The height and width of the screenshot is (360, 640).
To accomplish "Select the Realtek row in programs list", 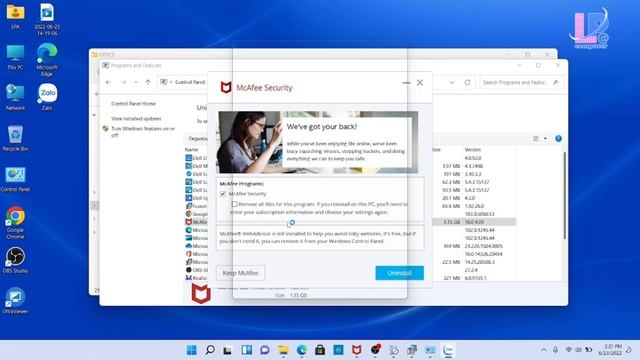I will tap(196, 278).
